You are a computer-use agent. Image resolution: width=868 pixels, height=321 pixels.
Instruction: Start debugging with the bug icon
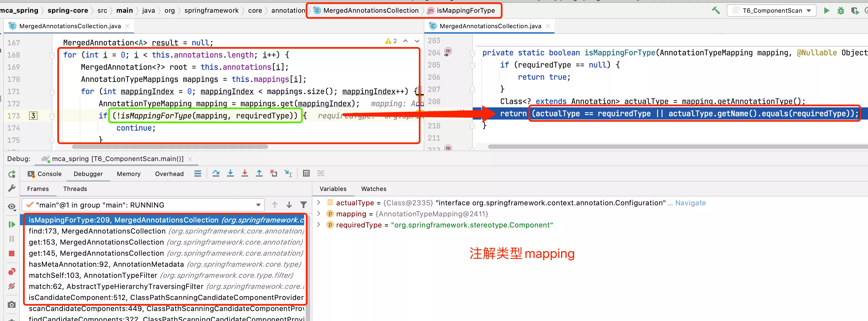pos(841,11)
